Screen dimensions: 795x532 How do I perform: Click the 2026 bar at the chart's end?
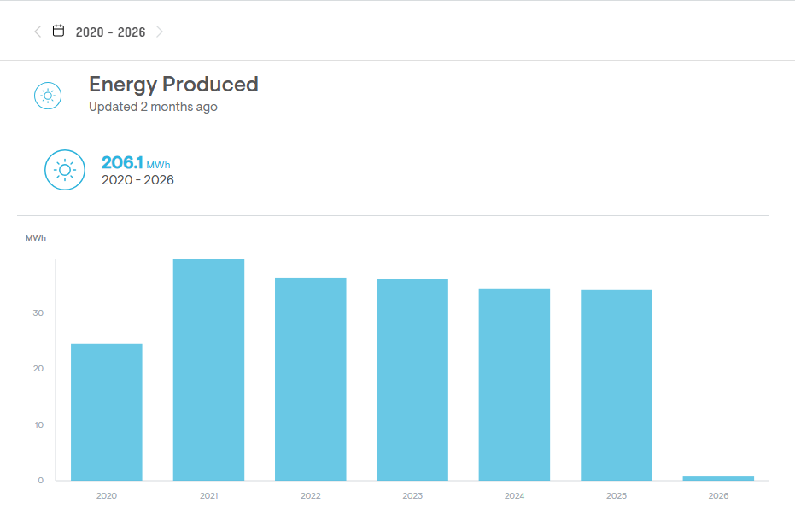point(718,478)
